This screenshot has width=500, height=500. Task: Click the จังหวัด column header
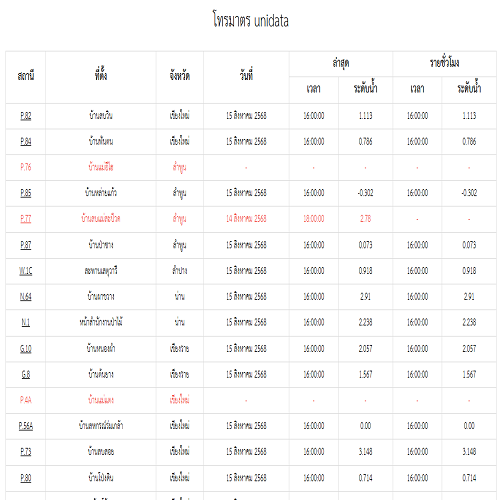pos(180,76)
